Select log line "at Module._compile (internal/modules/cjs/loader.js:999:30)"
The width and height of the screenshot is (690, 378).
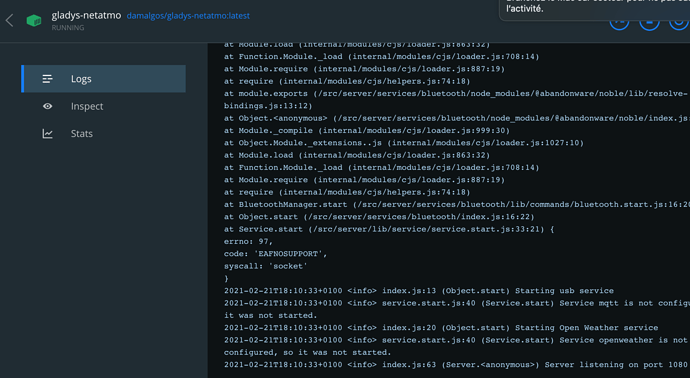pyautogui.click(x=367, y=131)
